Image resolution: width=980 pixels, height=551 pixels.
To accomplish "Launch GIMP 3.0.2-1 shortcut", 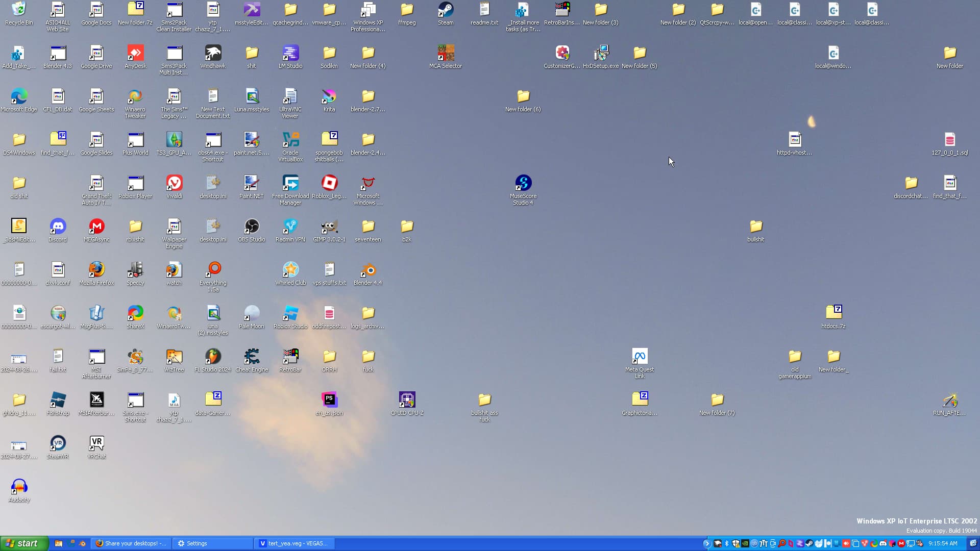I will tap(329, 231).
